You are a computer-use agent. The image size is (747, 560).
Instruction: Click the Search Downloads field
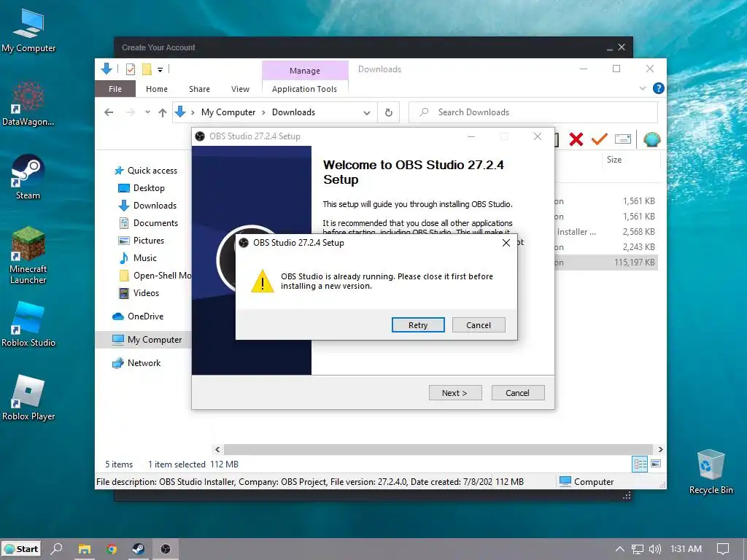click(533, 112)
